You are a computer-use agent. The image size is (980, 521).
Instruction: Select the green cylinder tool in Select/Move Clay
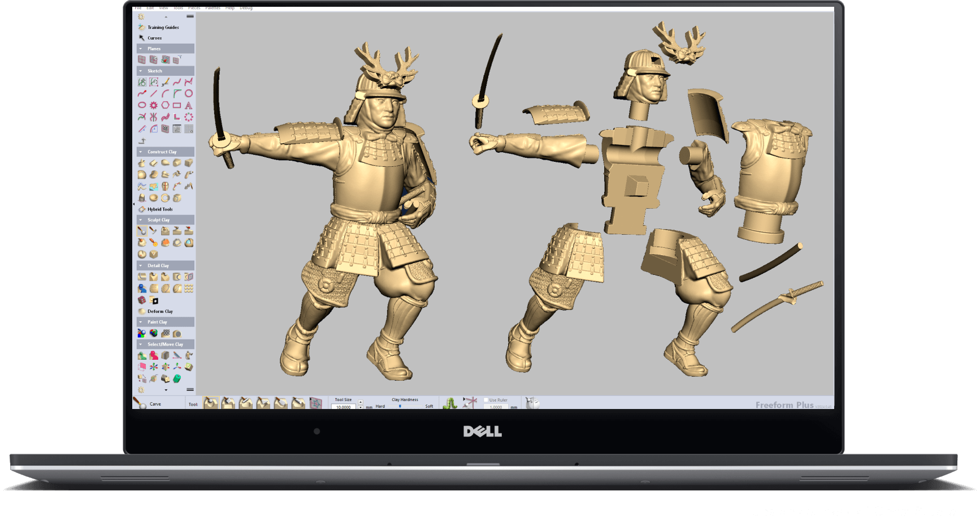point(177,378)
